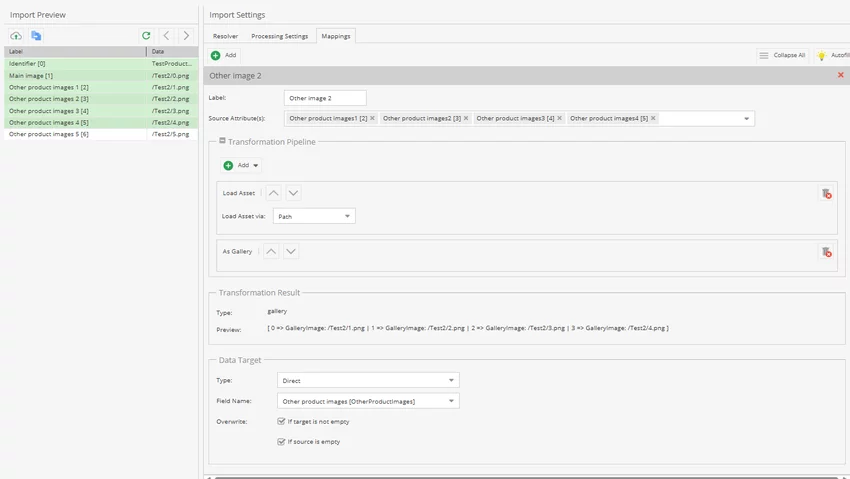Click the Other image 2 mapping header
The image size is (850, 479).
tap(527, 75)
